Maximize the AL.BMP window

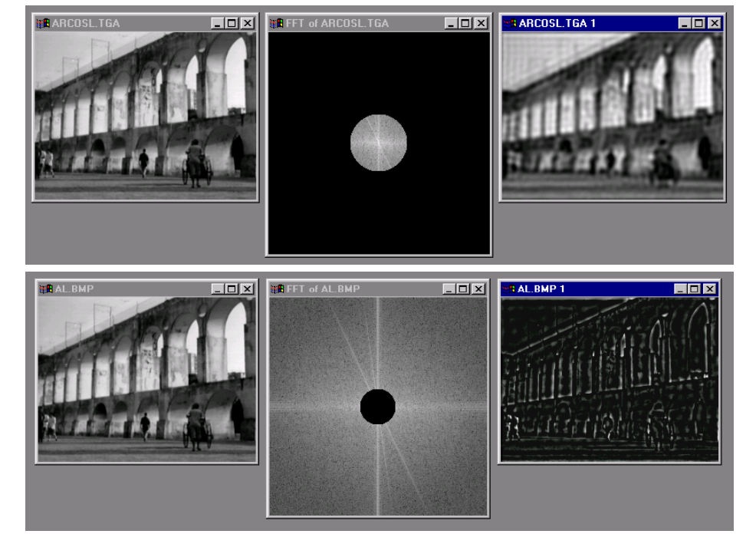point(232,289)
